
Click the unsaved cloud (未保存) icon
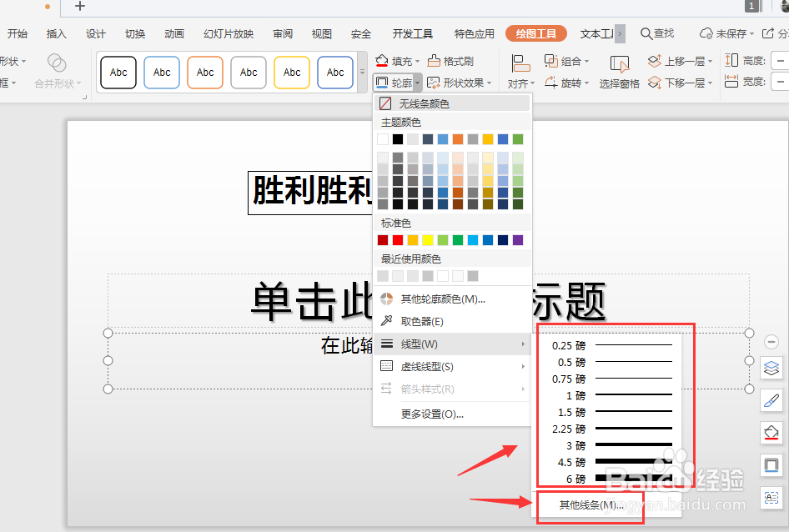click(x=706, y=33)
